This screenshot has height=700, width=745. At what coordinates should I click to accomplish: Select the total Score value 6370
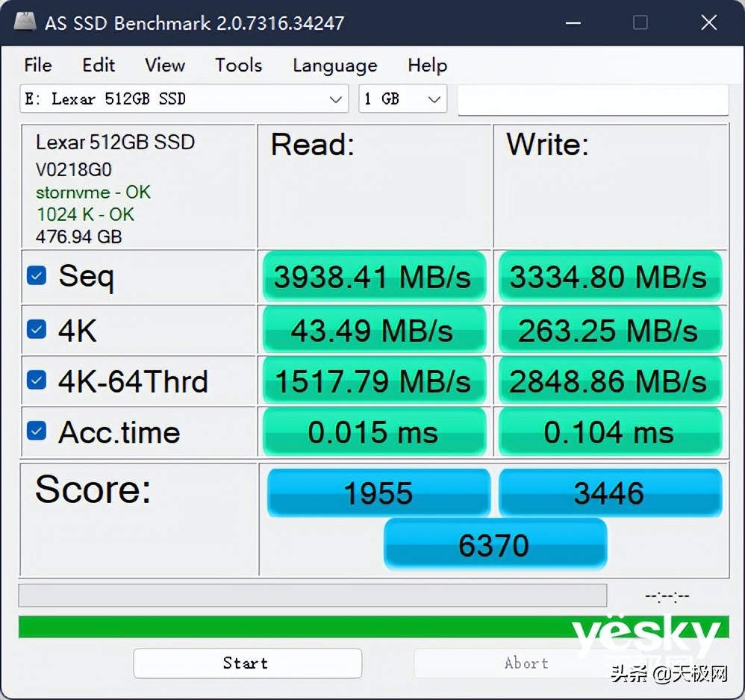click(x=495, y=545)
